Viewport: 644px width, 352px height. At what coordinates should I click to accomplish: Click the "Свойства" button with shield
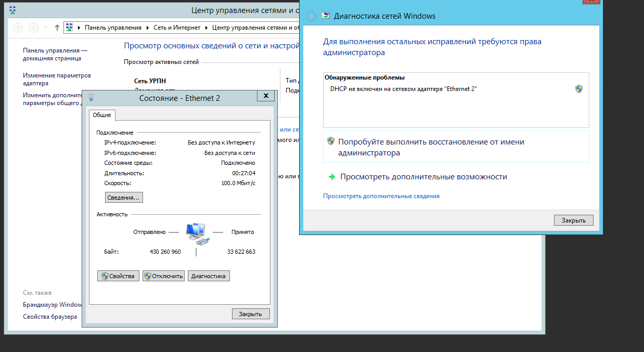118,276
